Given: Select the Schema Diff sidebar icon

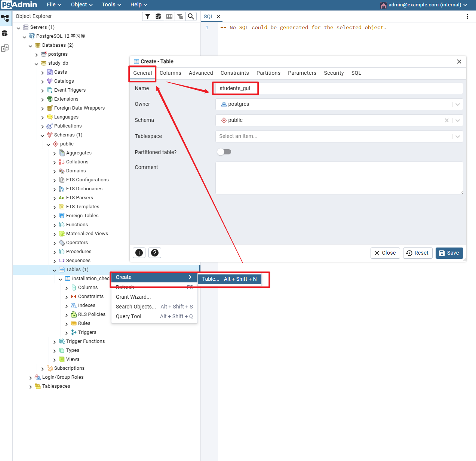Looking at the screenshot, I should (5, 48).
